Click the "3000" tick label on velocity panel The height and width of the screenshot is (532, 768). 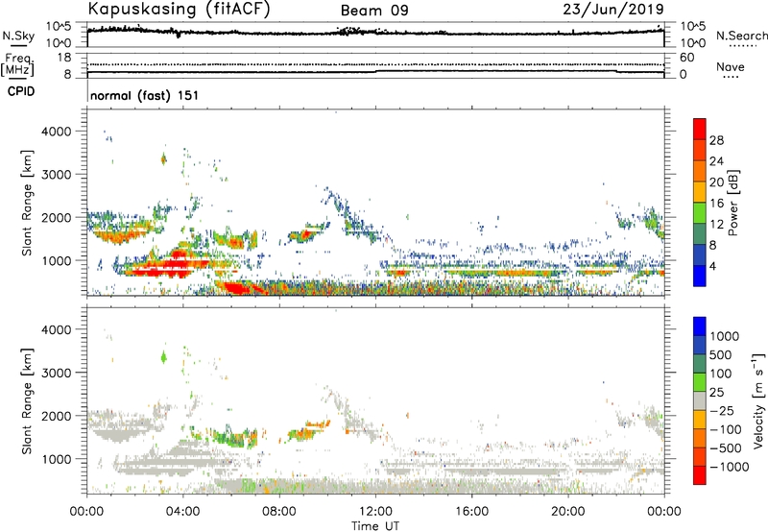(x=57, y=373)
